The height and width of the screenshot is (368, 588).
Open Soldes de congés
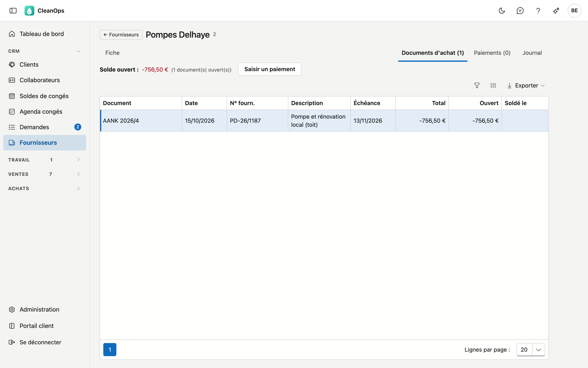coord(45,96)
